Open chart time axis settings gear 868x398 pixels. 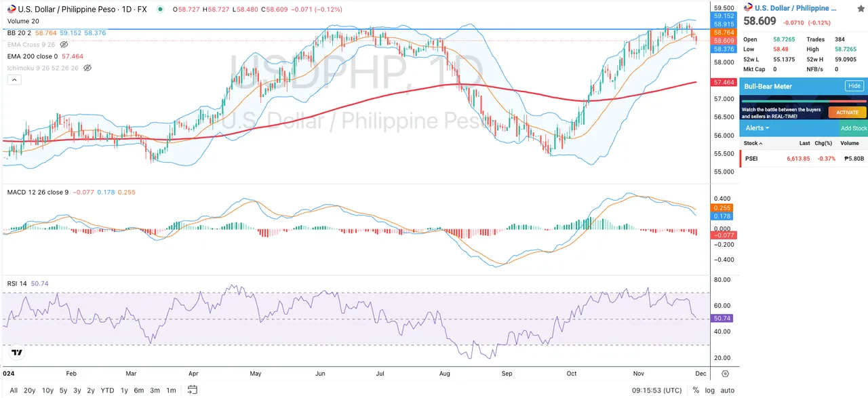coord(725,374)
